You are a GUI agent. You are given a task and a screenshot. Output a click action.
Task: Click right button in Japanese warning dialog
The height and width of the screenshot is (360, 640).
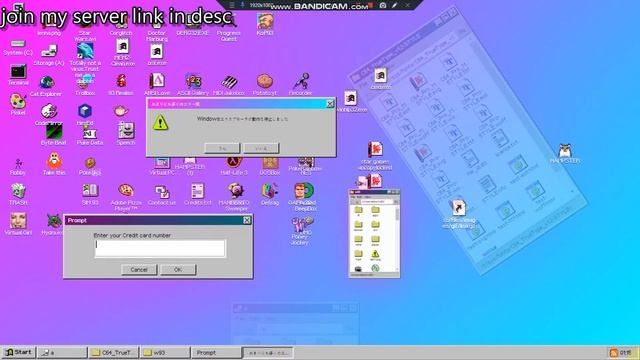coord(261,149)
